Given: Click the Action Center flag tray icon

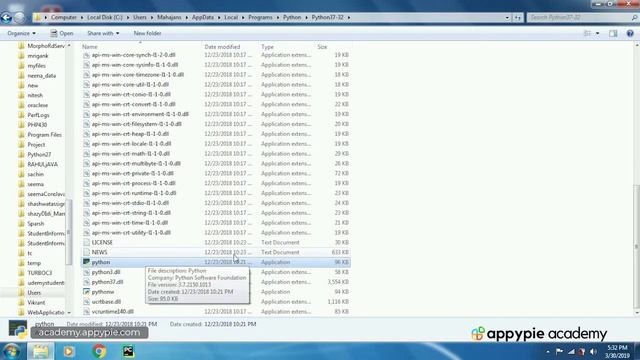Looking at the screenshot, I should coord(559,351).
